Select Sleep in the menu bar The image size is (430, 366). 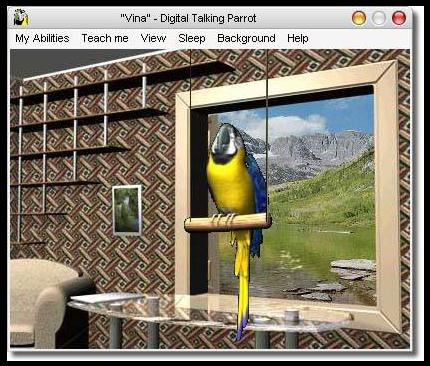(x=192, y=38)
